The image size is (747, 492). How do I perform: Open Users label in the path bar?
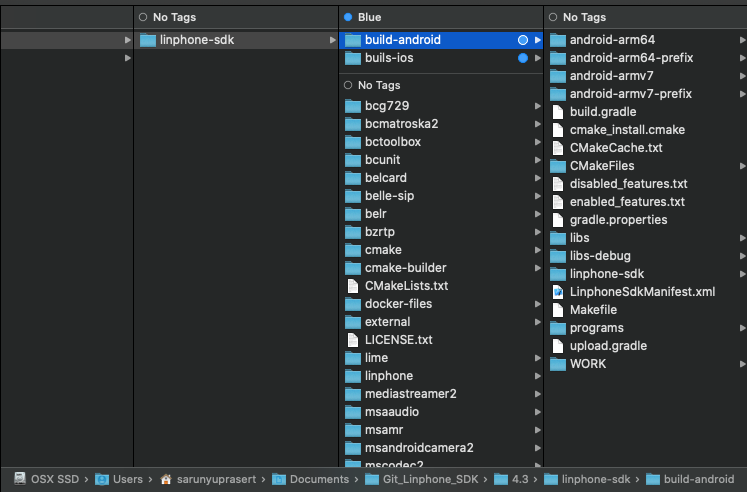coord(128,479)
